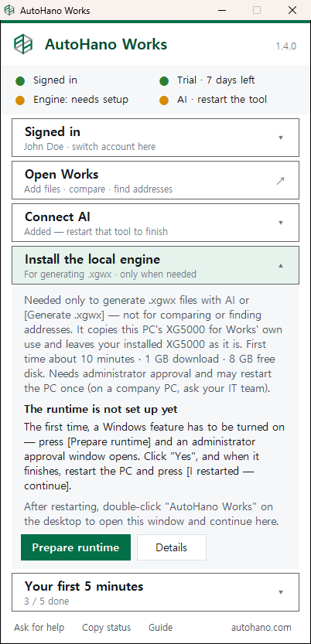Click the version number 1.4.0
The width and height of the screenshot is (311, 644).
click(x=286, y=46)
